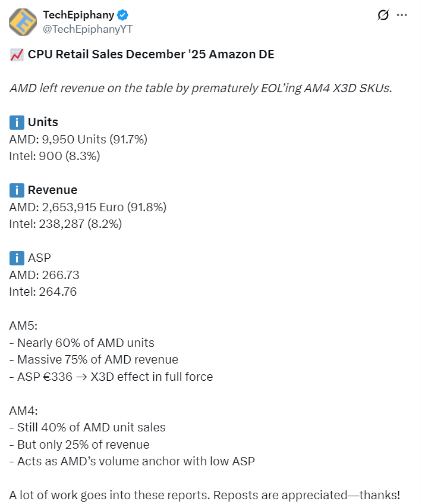The width and height of the screenshot is (425, 504).
Task: Click the ASP €336 X3D effect line
Action: (x=111, y=377)
